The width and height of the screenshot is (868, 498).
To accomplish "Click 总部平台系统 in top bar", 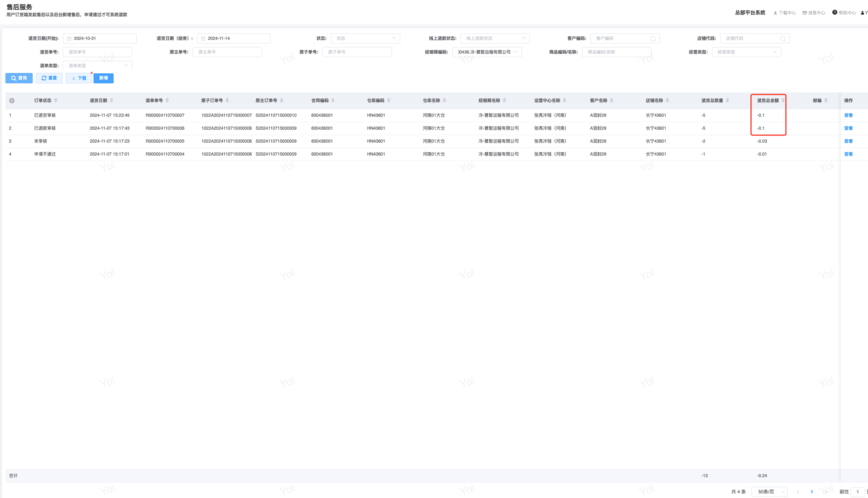I will pyautogui.click(x=750, y=13).
